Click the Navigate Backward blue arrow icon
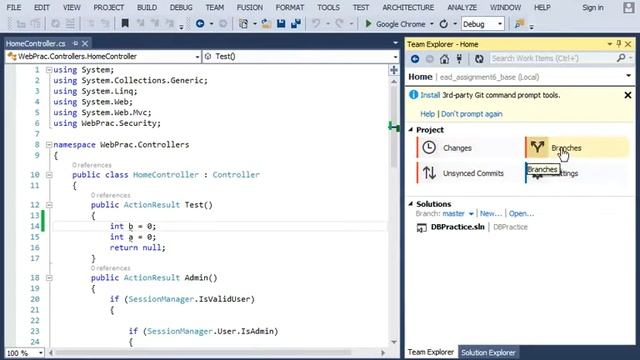Screen dimensions: 640x360 coord(200,24)
